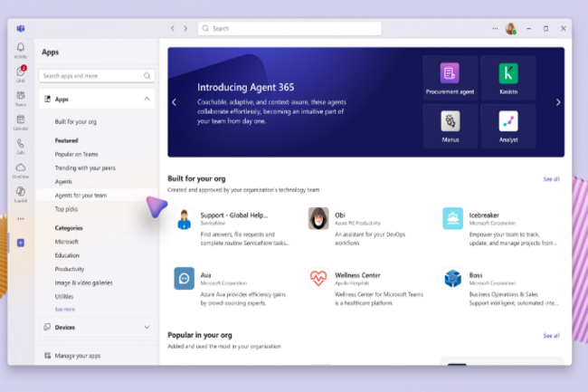Select Agents for your team
The width and height of the screenshot is (588, 392).
81,196
